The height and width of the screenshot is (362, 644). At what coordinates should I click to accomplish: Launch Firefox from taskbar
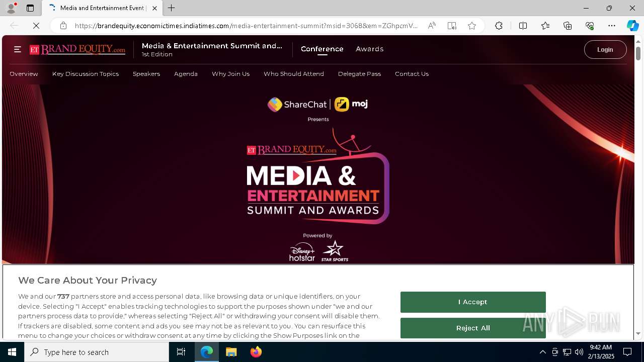pos(256,352)
